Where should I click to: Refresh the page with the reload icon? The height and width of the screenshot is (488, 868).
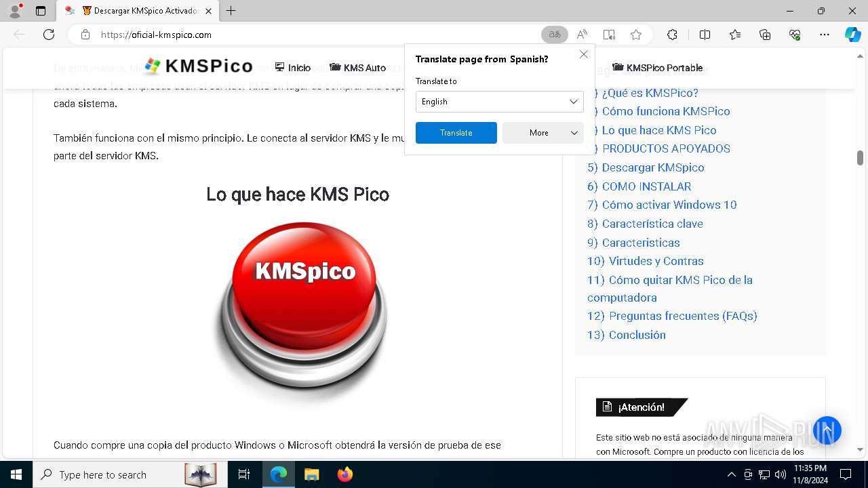49,35
